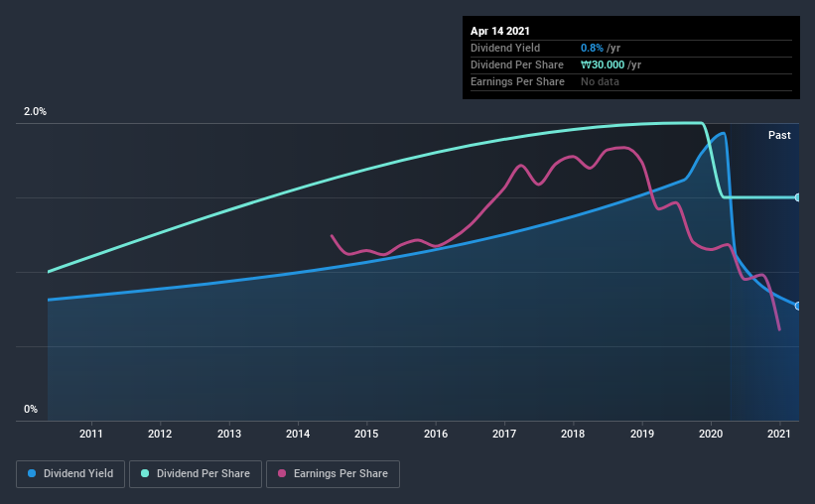The image size is (815, 504).
Task: Click the Earnings Per Share No data row
Action: (631, 81)
